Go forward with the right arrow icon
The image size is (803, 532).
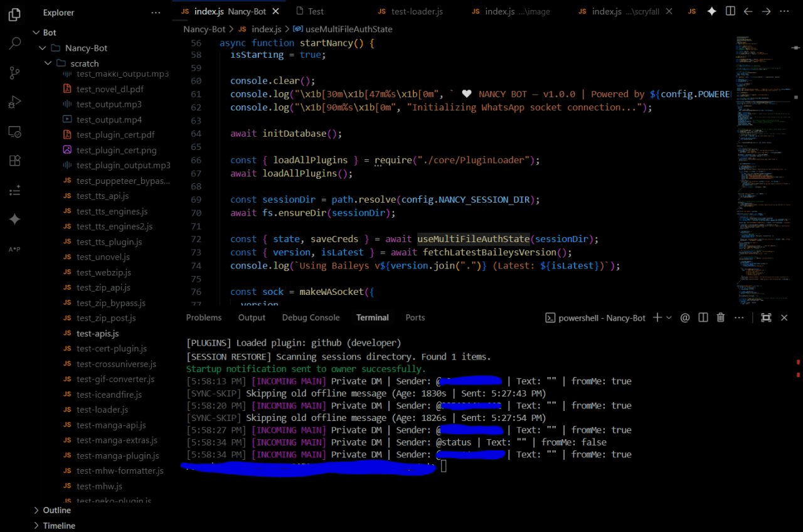coord(766,11)
